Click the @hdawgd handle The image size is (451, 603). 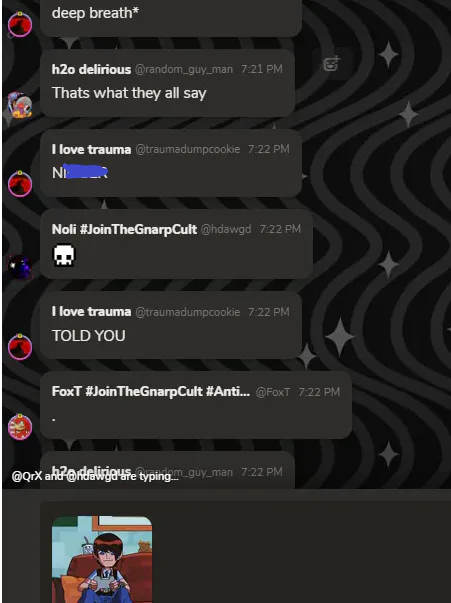pos(226,229)
